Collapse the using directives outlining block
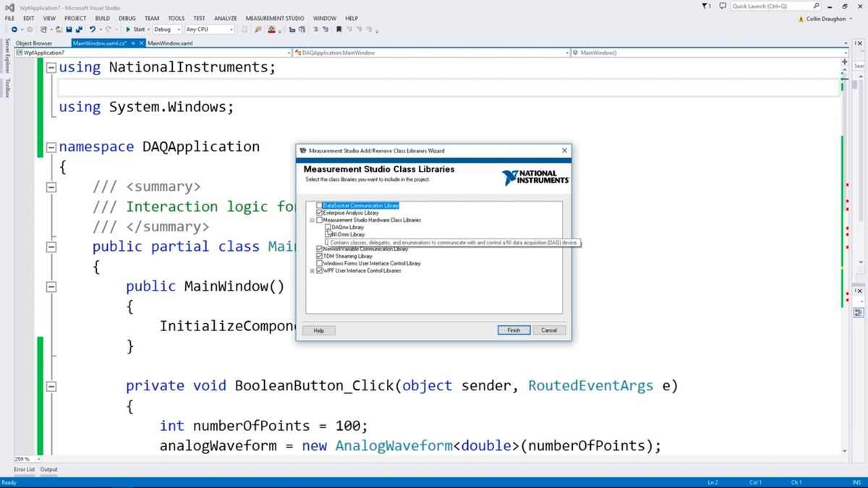868x488 pixels. (x=51, y=67)
